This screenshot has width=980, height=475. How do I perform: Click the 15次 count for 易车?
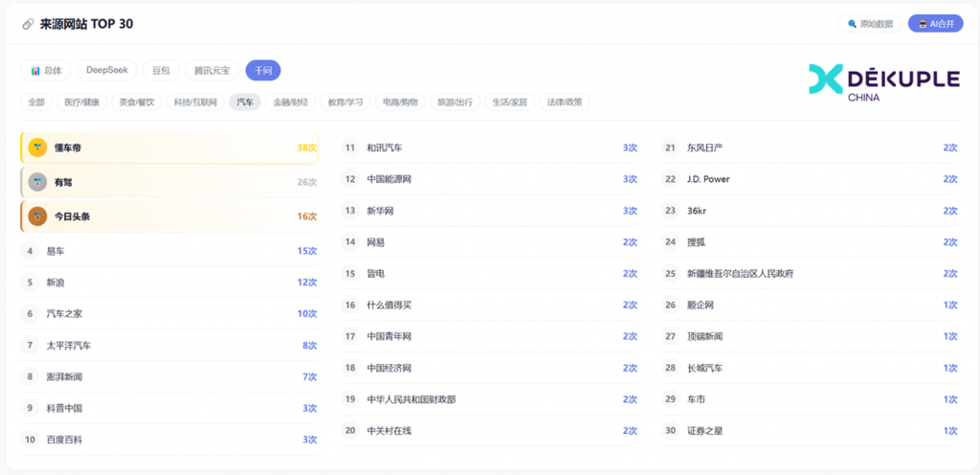coord(307,251)
